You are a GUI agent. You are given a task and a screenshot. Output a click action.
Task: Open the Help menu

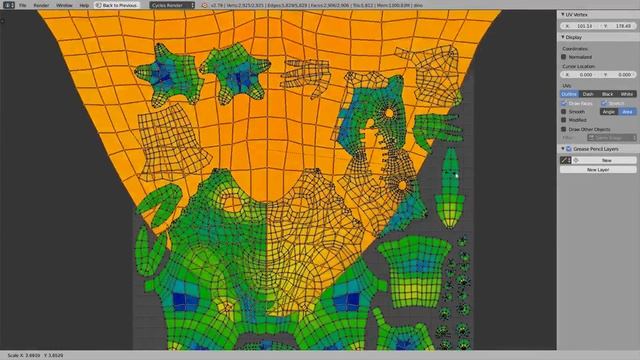click(x=84, y=5)
